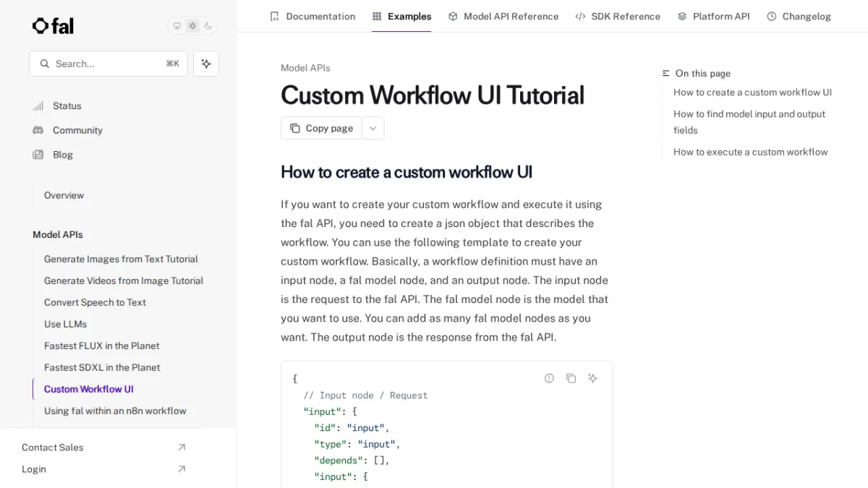
Task: Open the Model API Reference tab
Action: [x=503, y=16]
